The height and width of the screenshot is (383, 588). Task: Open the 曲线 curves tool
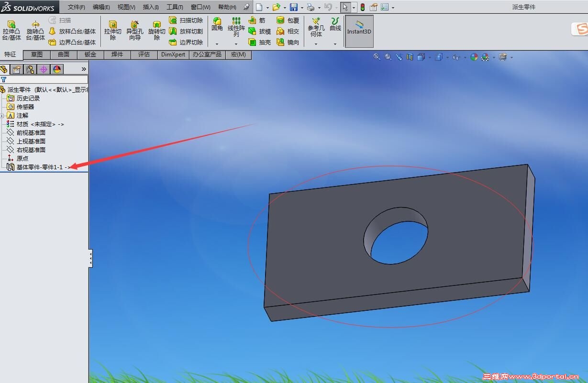[335, 24]
